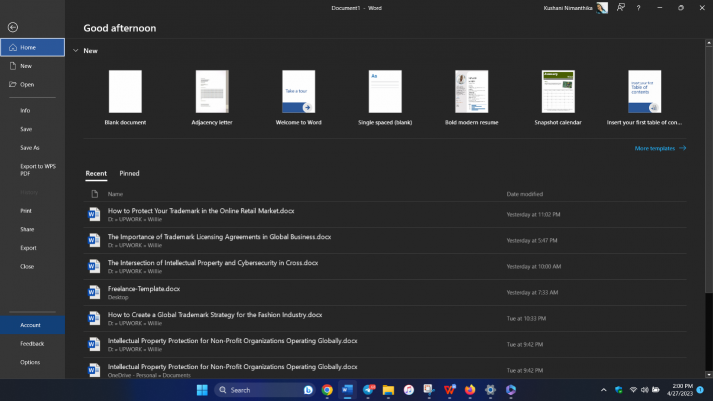Open File Explorer from the taskbar
This screenshot has width=713, height=401.
pyautogui.click(x=388, y=390)
